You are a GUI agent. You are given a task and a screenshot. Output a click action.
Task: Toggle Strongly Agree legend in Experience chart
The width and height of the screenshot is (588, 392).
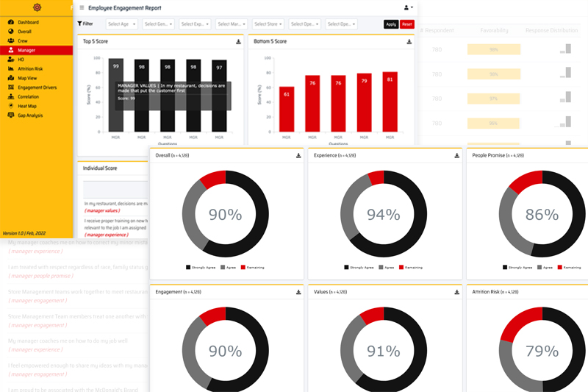(359, 268)
